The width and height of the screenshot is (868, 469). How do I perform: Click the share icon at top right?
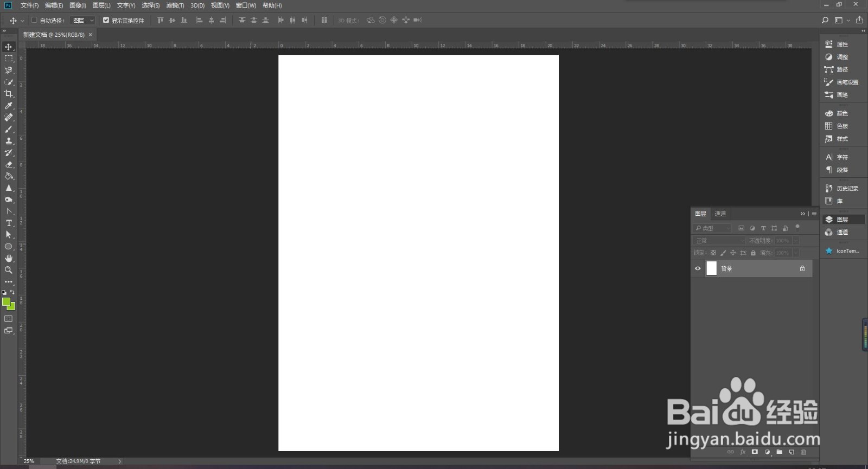pyautogui.click(x=859, y=20)
